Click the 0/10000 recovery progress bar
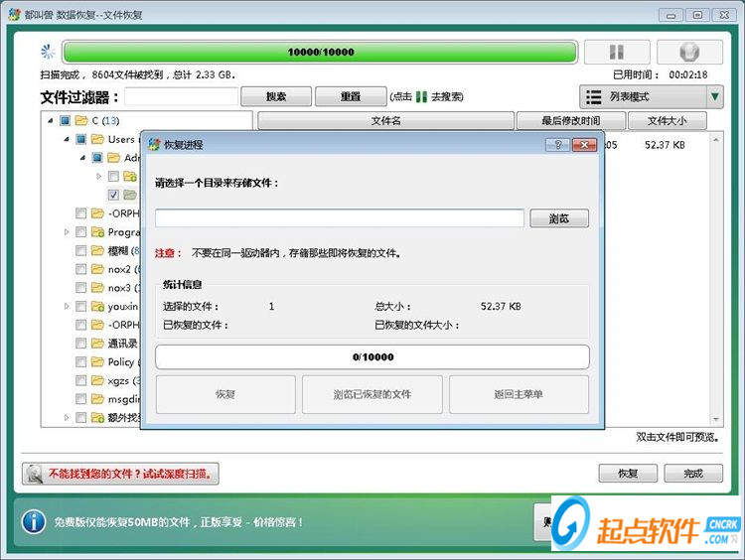Screen dimensions: 745x560 click(x=372, y=356)
